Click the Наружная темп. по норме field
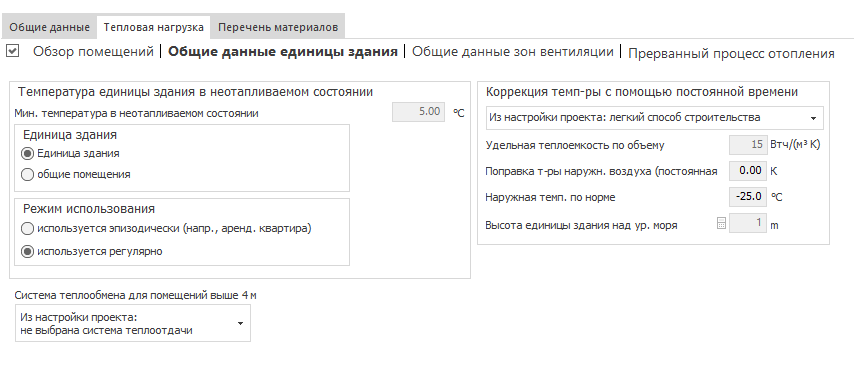The height and width of the screenshot is (370, 854). [748, 197]
